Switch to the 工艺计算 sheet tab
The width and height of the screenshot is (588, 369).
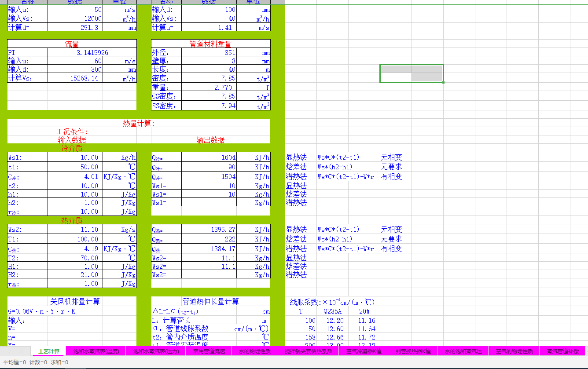point(49,351)
